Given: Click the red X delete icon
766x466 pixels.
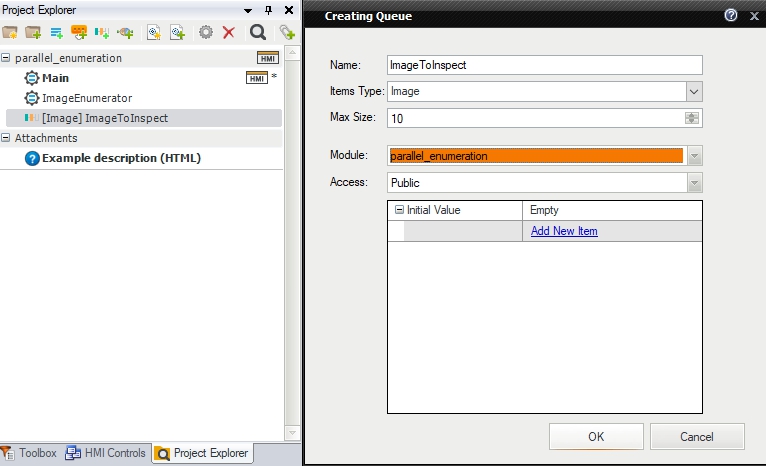Looking at the screenshot, I should tap(229, 33).
